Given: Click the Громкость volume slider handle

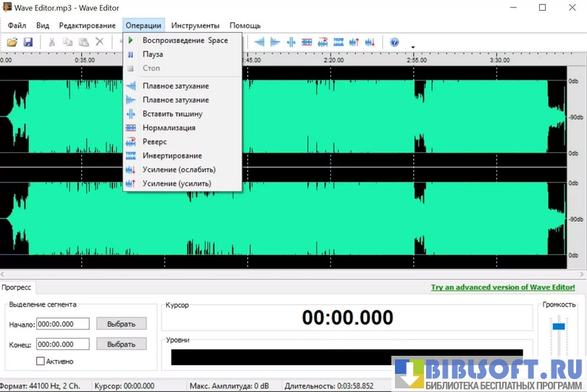Looking at the screenshot, I should pyautogui.click(x=558, y=327).
